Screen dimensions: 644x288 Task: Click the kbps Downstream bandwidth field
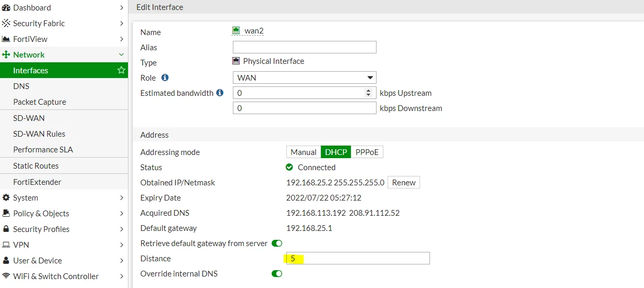tap(305, 108)
